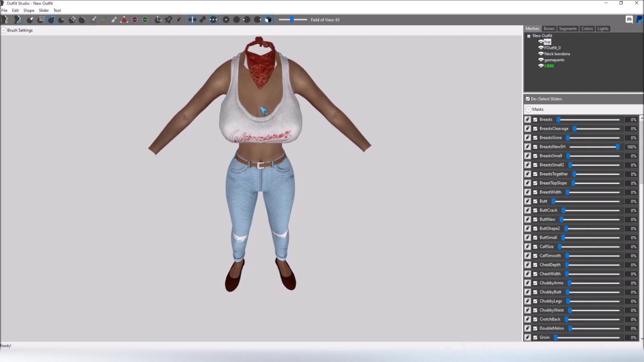644x362 pixels.
Task: Select the Smooth brush tool
Action: [82, 20]
